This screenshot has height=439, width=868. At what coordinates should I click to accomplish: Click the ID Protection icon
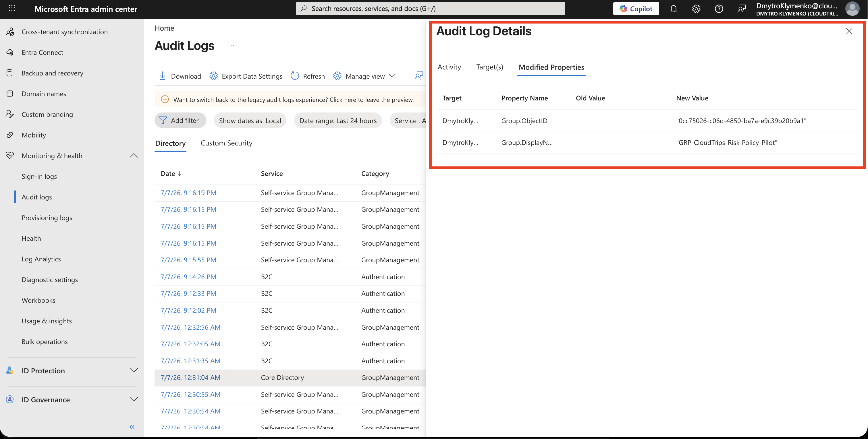10,370
